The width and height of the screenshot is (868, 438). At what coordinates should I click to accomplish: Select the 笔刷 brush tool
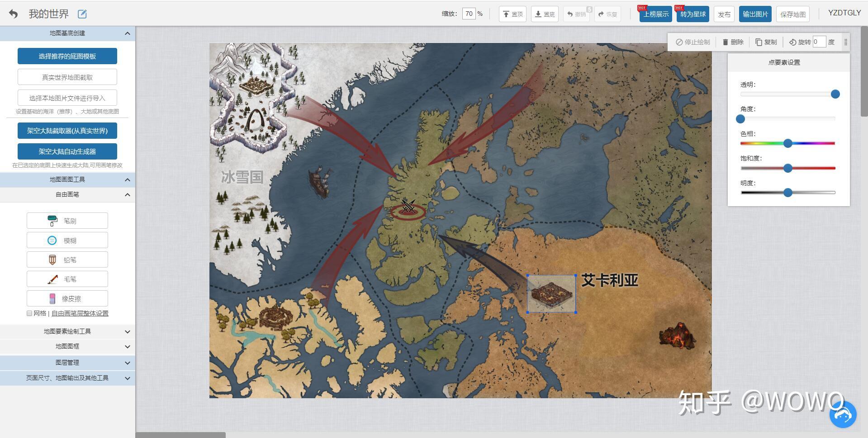[67, 221]
